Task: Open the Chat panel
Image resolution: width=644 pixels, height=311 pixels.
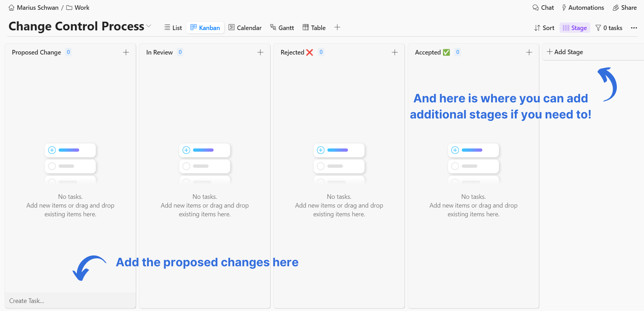Action: pos(543,8)
